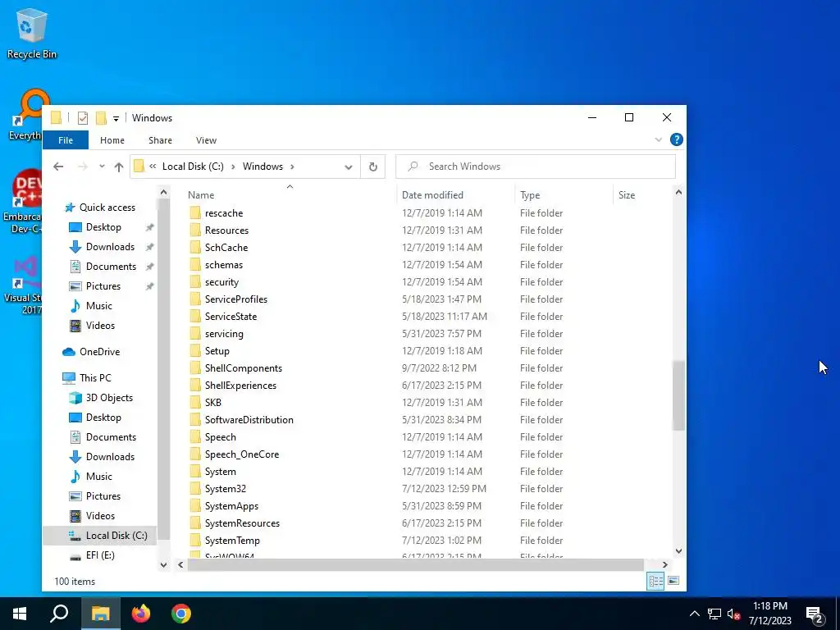
Task: Select the Speech_OneCore folder
Action: click(x=242, y=454)
